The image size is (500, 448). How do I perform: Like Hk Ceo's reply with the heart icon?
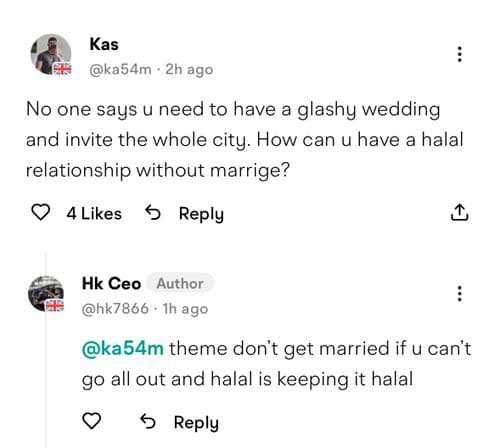pyautogui.click(x=92, y=421)
